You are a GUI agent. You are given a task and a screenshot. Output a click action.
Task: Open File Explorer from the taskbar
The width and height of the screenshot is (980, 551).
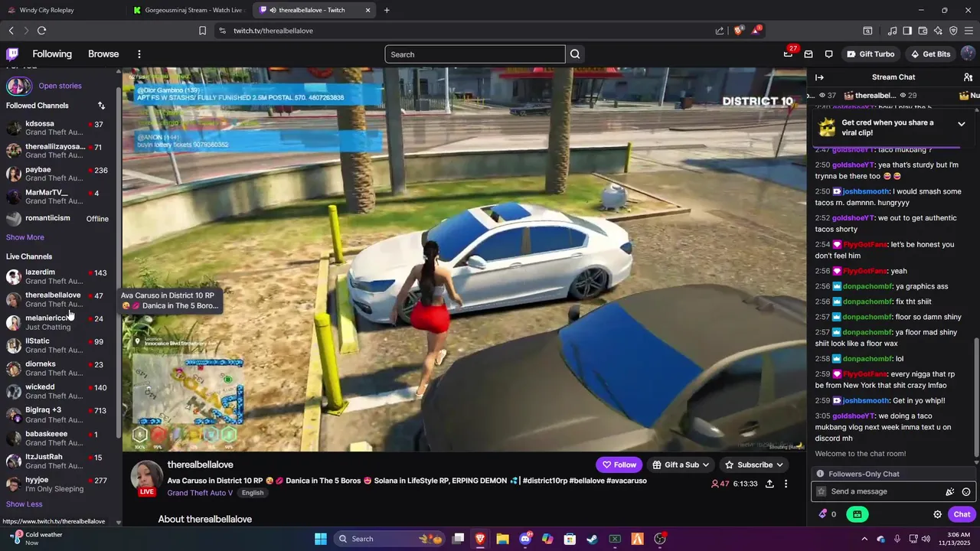point(502,539)
